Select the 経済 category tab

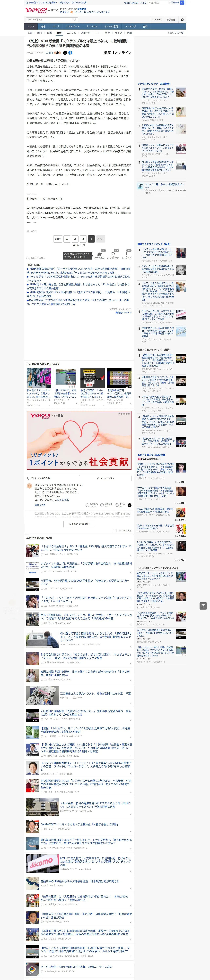coord(59,33)
